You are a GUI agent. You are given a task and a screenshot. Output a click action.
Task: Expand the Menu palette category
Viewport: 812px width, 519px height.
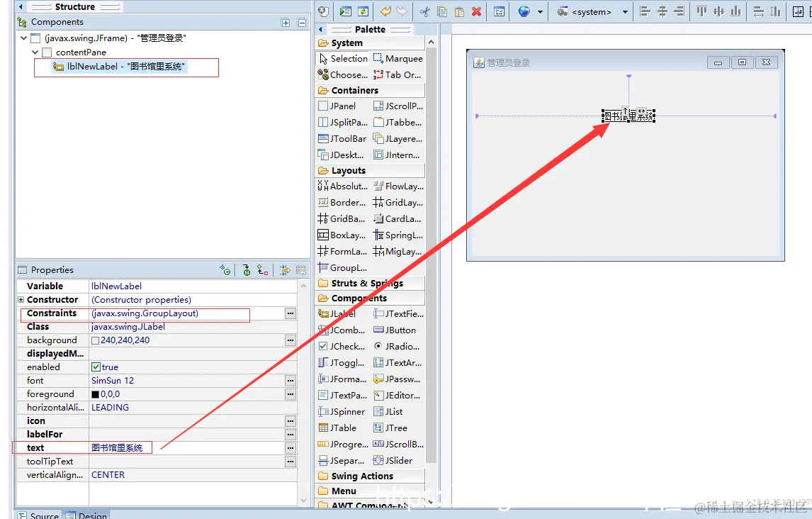pyautogui.click(x=370, y=491)
